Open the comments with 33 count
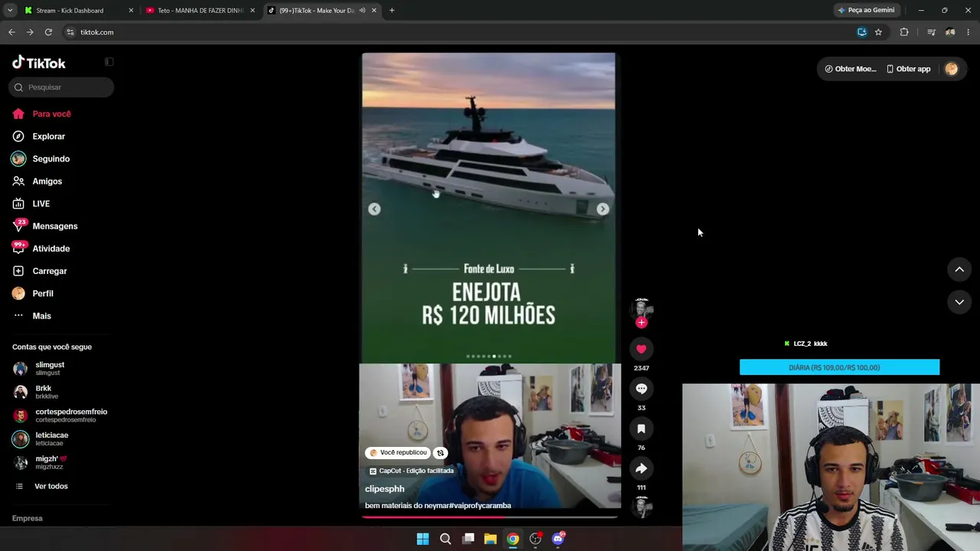This screenshot has height=551, width=980. coord(642,389)
